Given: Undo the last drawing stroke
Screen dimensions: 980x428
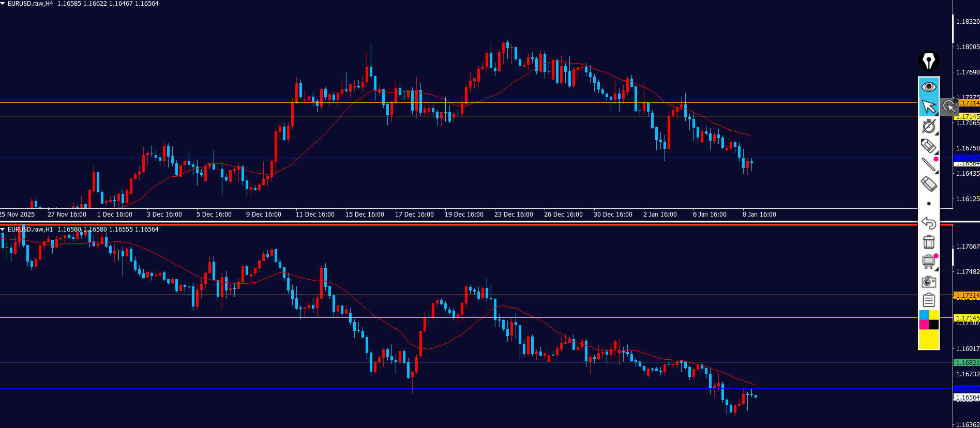Looking at the screenshot, I should click(929, 223).
